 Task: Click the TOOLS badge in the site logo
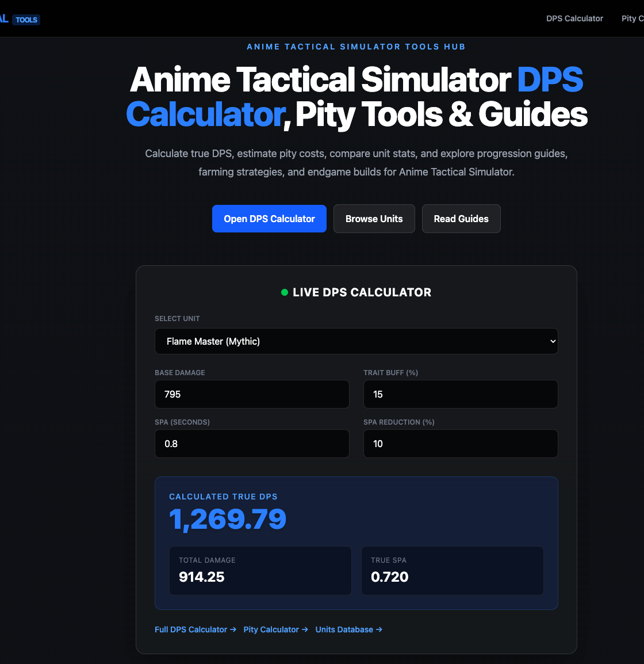[x=26, y=20]
